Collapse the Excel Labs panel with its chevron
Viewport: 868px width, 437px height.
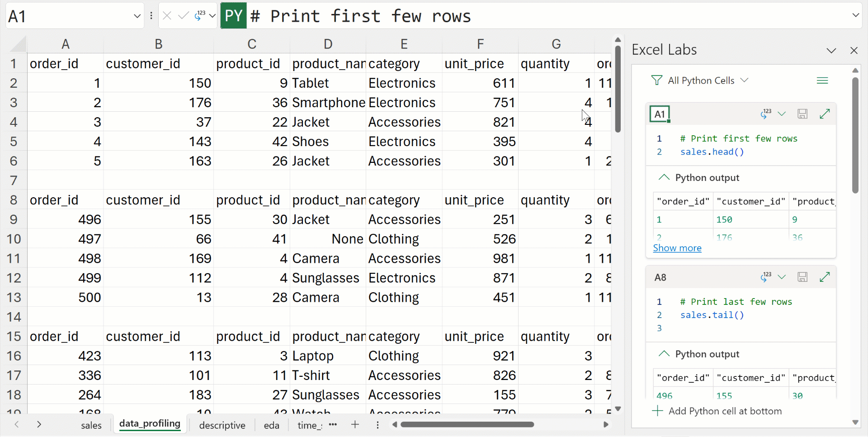[831, 50]
